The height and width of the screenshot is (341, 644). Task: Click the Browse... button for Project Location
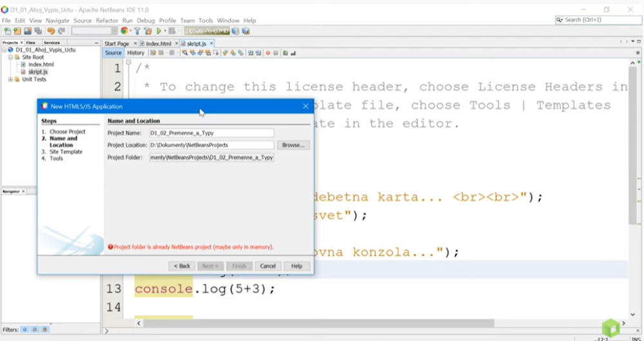293,145
